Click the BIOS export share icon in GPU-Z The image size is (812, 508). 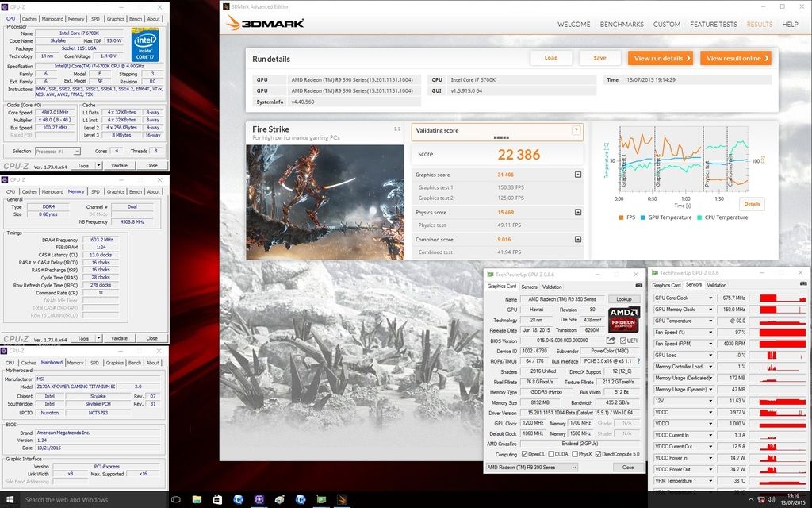611,341
